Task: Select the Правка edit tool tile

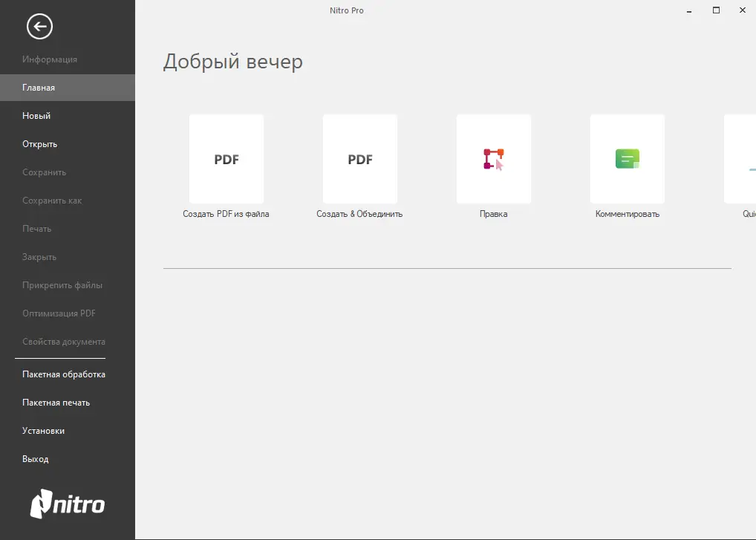Action: tap(494, 159)
